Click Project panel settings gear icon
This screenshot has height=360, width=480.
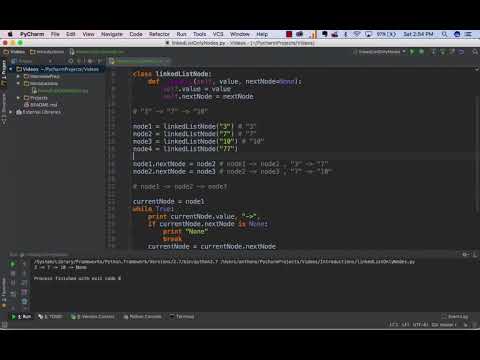tap(90, 61)
